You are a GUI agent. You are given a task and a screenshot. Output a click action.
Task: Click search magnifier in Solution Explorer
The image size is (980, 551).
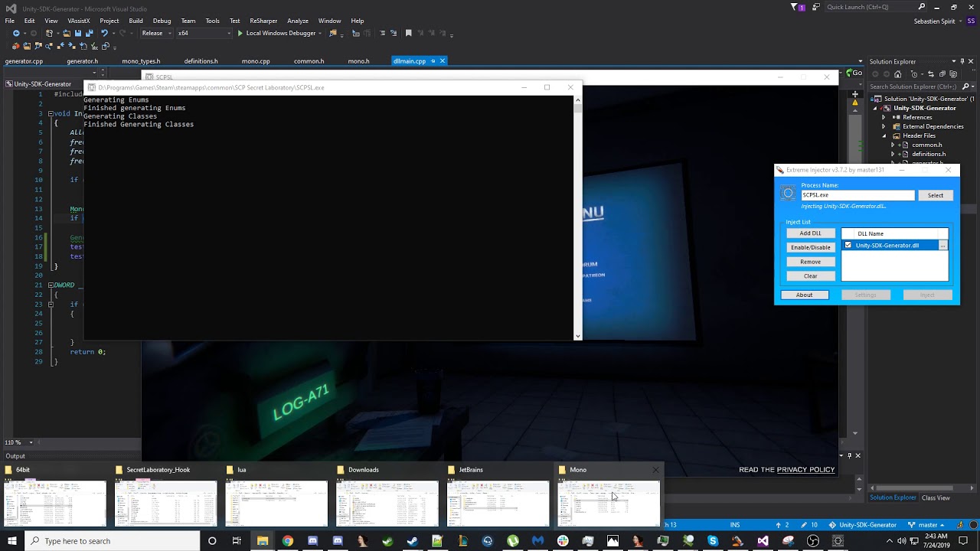(x=965, y=86)
